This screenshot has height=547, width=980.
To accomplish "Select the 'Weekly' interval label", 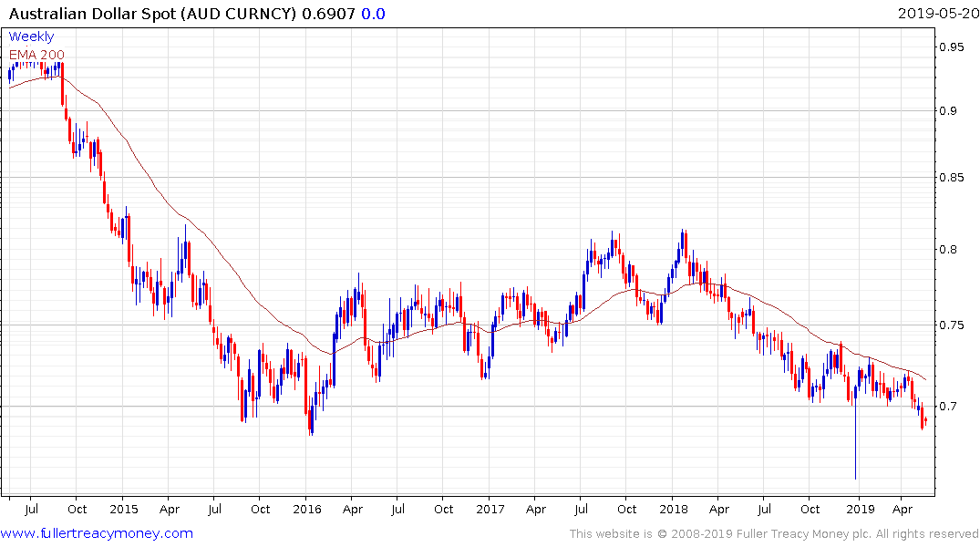I will click(x=31, y=36).
